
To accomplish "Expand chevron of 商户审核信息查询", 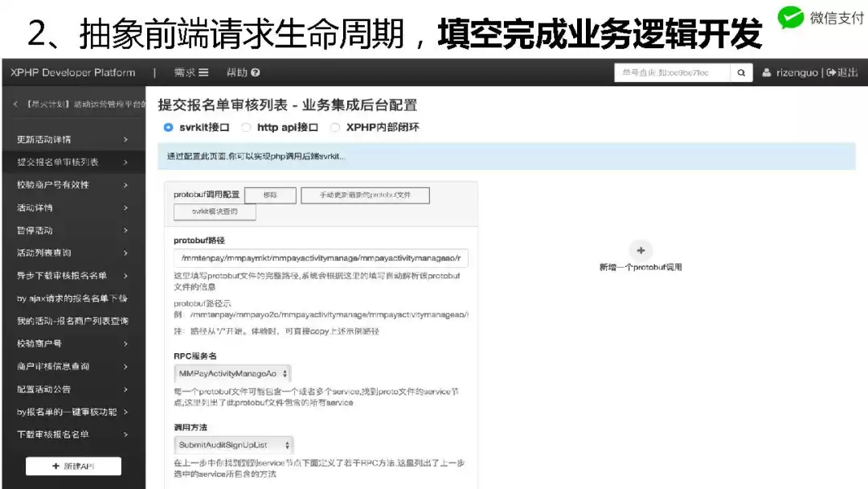I will 125,367.
